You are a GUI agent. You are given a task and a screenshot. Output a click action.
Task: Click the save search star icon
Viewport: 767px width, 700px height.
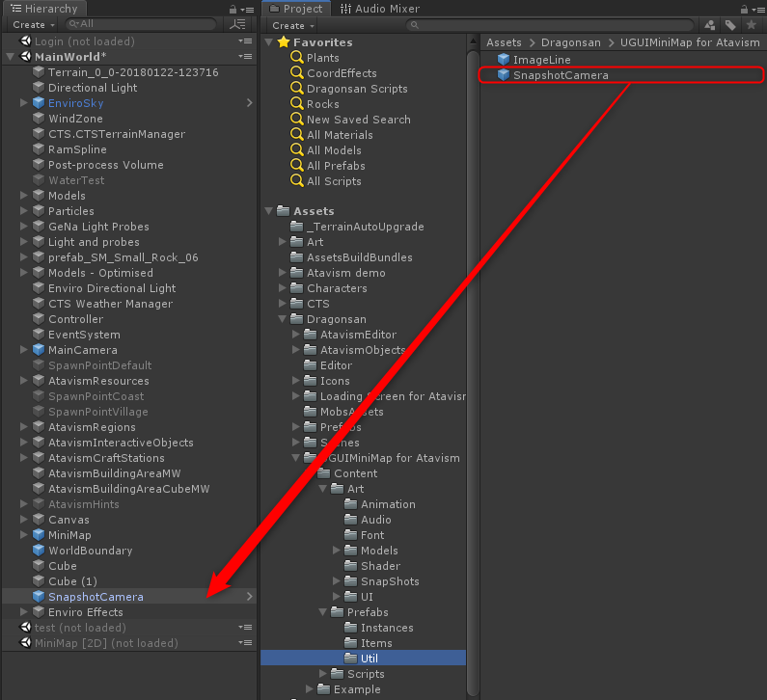750,25
